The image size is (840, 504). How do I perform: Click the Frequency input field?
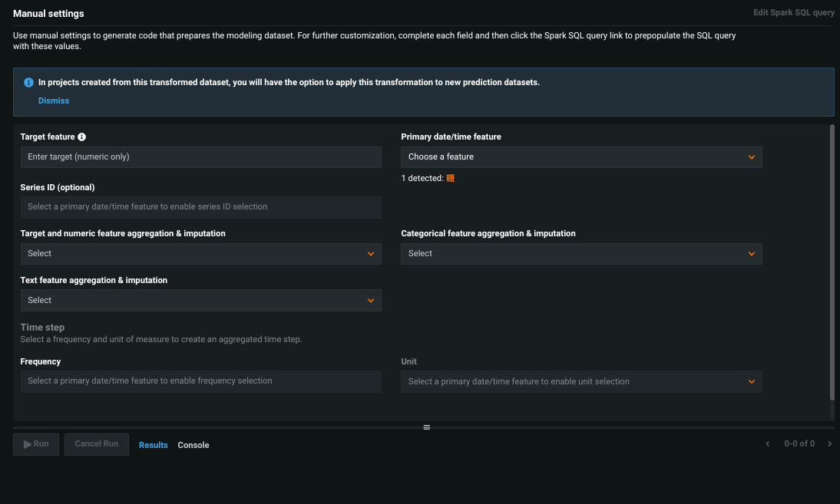coord(200,381)
